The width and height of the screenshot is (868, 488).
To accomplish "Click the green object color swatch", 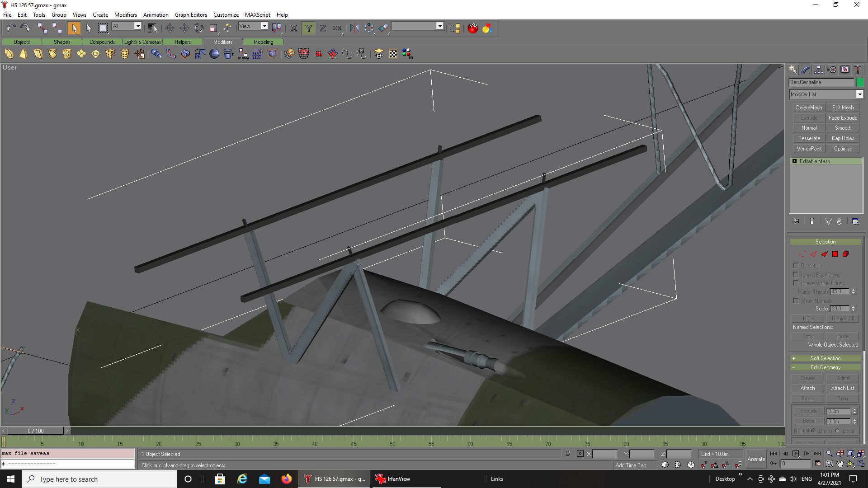I will point(860,82).
